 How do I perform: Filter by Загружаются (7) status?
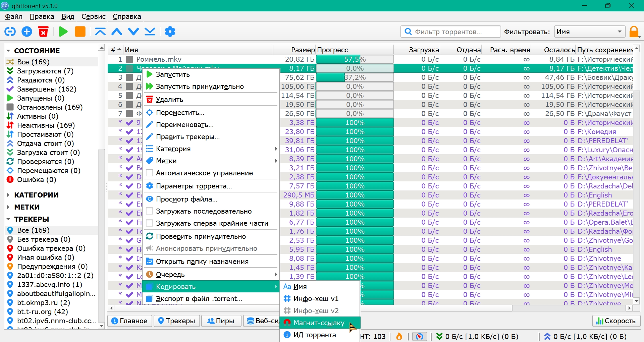click(45, 71)
